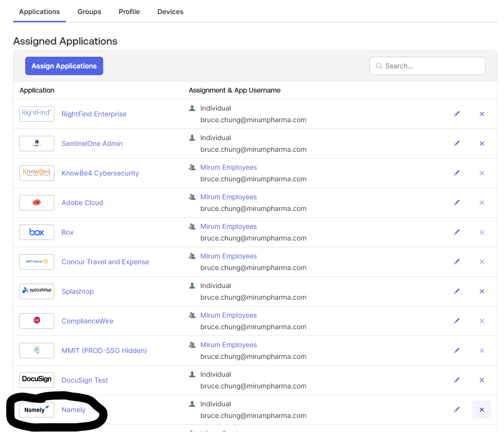Remove the Box assignment
504x432 pixels.
482,232
